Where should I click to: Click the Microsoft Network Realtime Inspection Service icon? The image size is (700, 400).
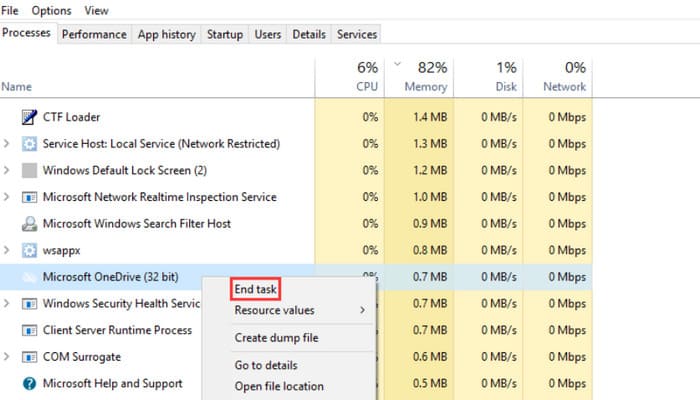coord(29,197)
